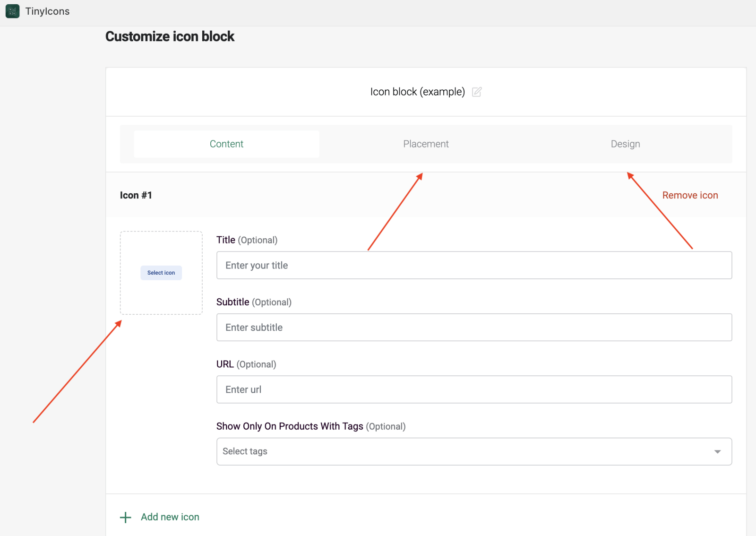756x536 pixels.
Task: Click Add new icon
Action: (x=170, y=517)
